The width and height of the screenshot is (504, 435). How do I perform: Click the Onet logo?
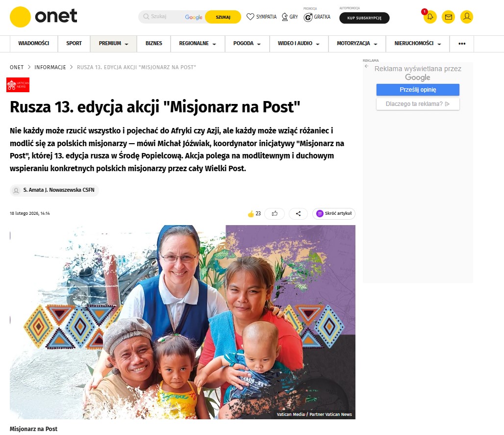tap(44, 17)
